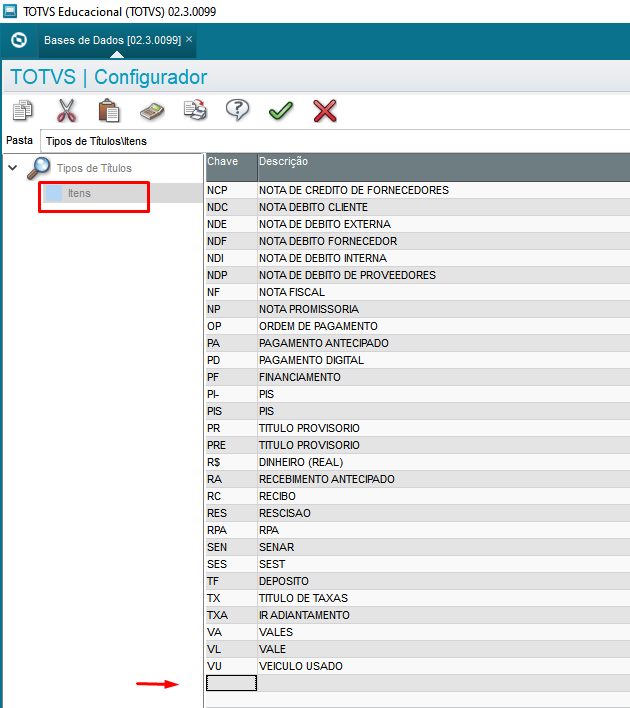Collapse the Tipos de Títulos tree node
Screen dimensions: 630x708
click(x=13, y=168)
